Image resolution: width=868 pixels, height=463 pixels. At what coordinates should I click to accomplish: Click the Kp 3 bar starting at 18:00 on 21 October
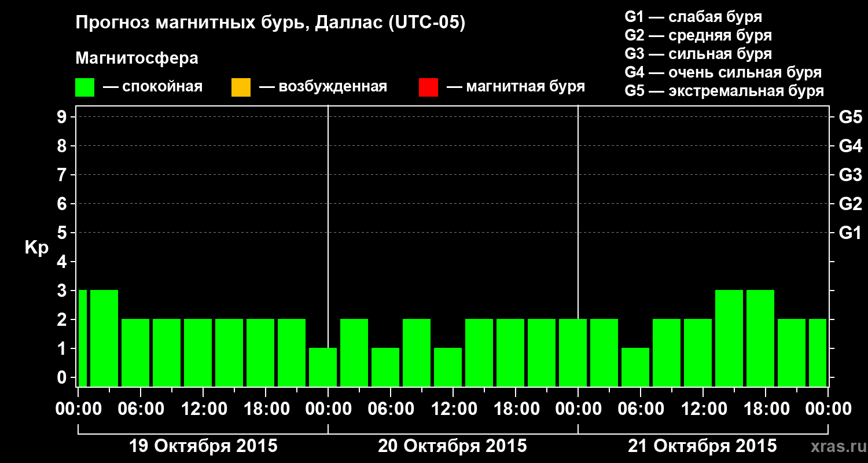760,338
